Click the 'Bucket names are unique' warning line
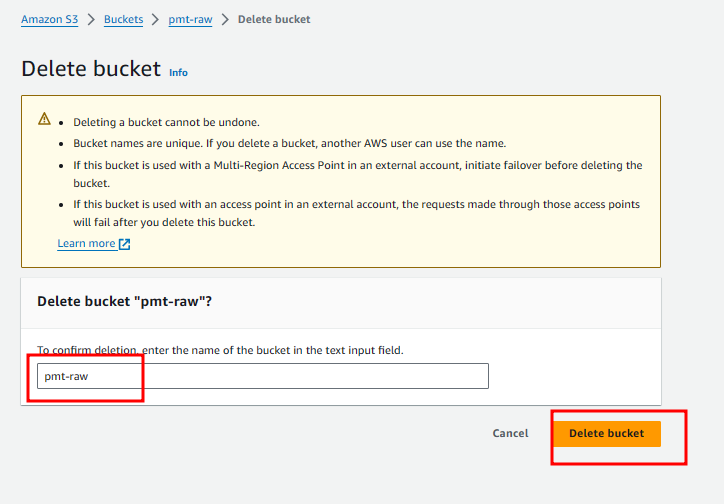The height and width of the screenshot is (504, 724). 290,144
